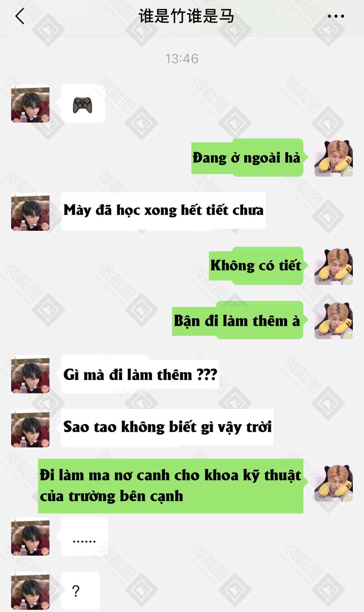
Task: Tap the 'Bận đi làm thêm à' message
Action: pyautogui.click(x=238, y=320)
